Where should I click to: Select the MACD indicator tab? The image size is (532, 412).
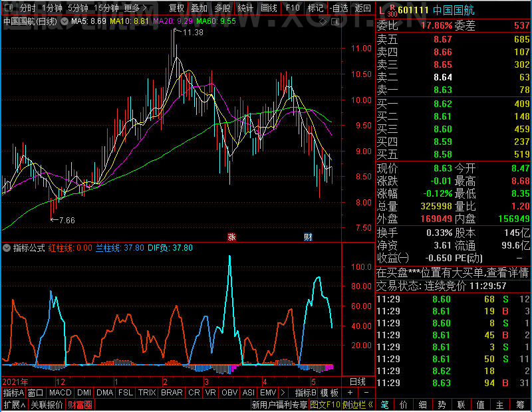60,393
